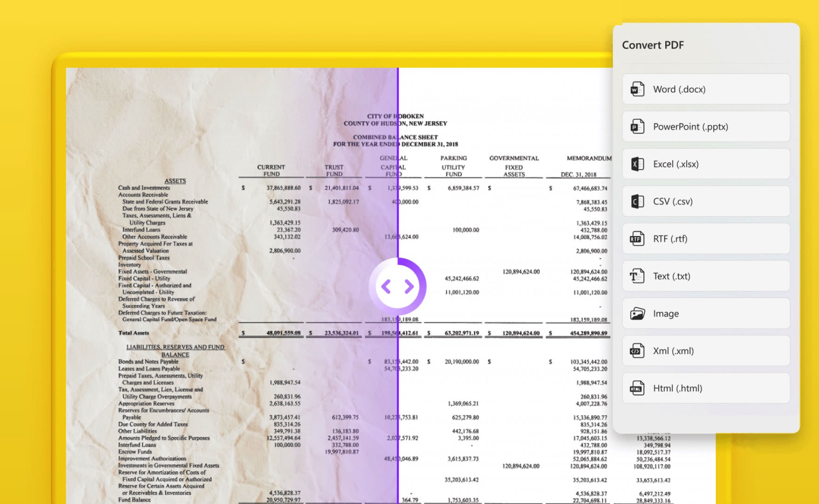Image resolution: width=819 pixels, height=504 pixels.
Task: Click Bonds and Notes Payable label
Action: [x=148, y=361]
